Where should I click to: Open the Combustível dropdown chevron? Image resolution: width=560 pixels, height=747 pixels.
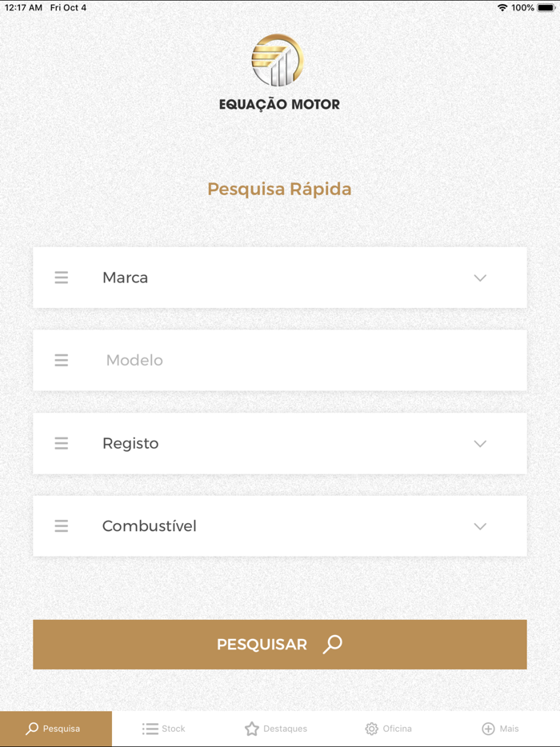coord(480,525)
